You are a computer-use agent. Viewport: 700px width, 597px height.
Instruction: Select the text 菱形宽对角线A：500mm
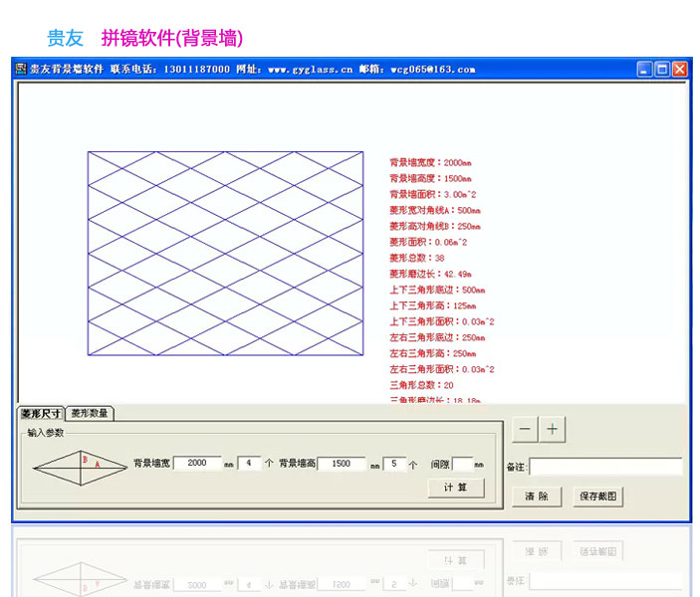[x=435, y=210]
